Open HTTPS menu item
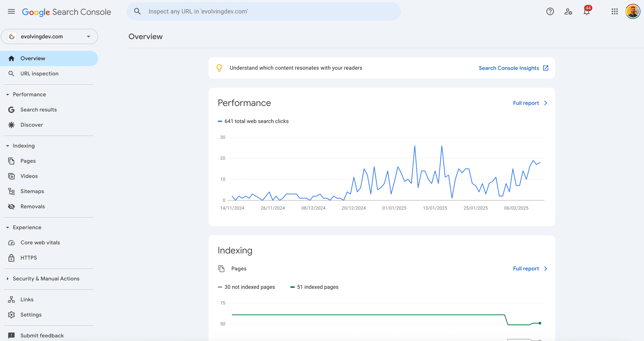Viewport: 644px width, 341px height. [x=49, y=258]
